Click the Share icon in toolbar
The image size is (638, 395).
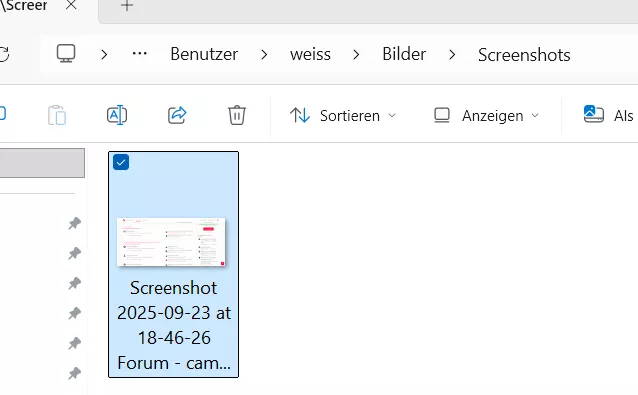coord(177,115)
